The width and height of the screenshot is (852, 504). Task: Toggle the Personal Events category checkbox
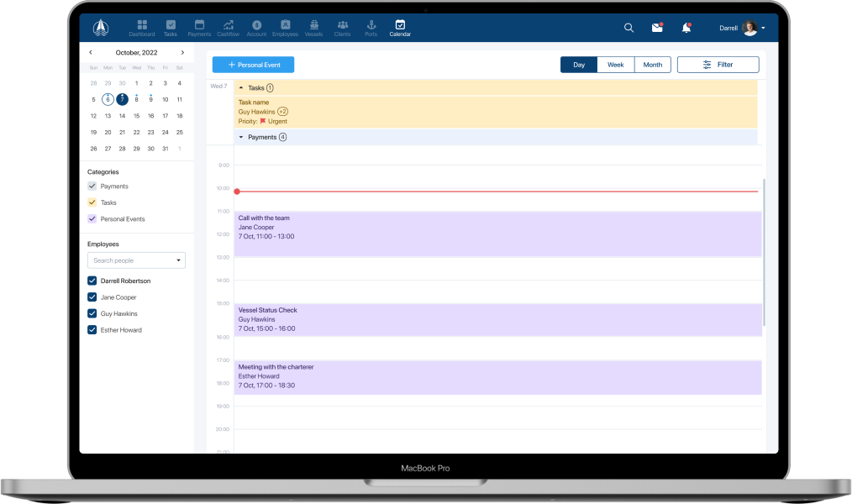click(x=92, y=218)
